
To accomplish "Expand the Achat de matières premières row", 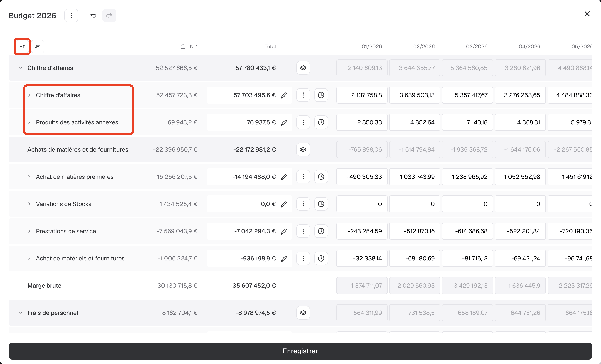I will [x=29, y=177].
